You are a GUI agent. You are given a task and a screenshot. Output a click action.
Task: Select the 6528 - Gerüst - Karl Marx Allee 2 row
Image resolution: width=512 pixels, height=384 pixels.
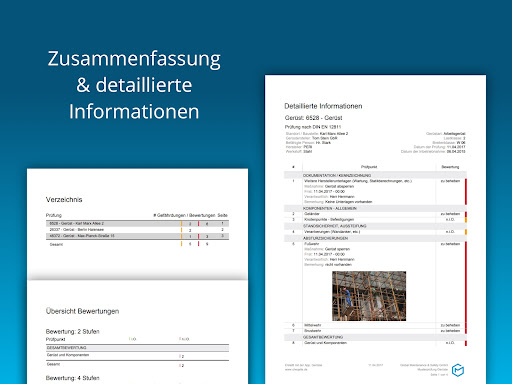point(137,224)
